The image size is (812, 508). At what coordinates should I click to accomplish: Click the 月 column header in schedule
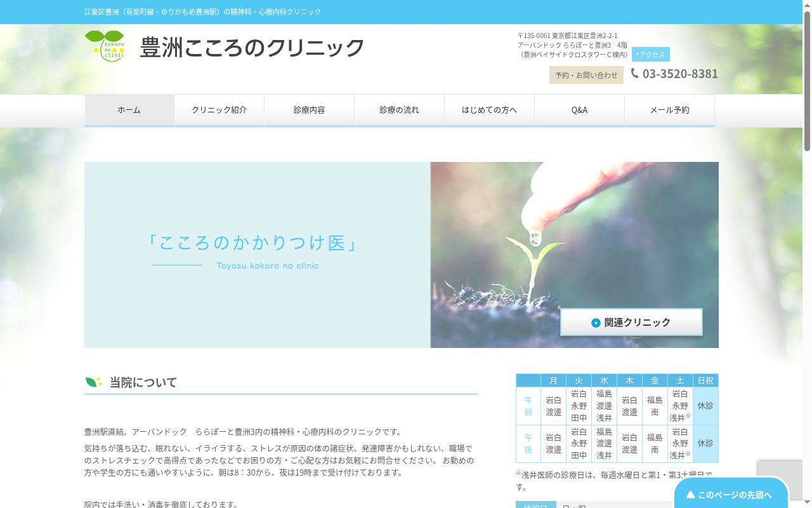[x=553, y=380]
